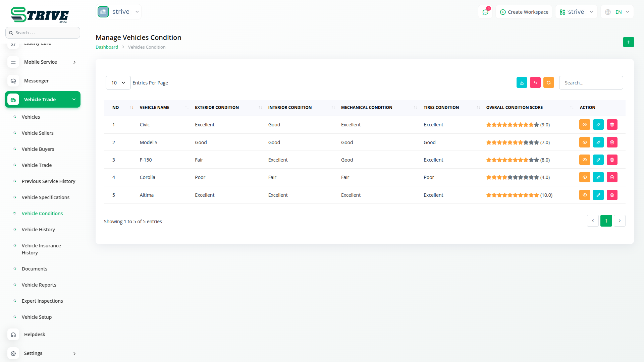Delete the Corolla condition entry
Image resolution: width=644 pixels, height=362 pixels.
[612, 177]
